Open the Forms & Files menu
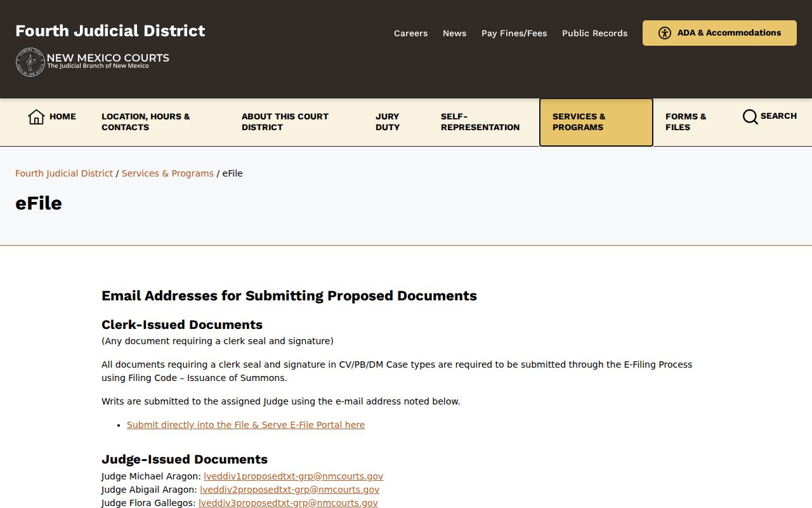Image resolution: width=812 pixels, height=508 pixels. tap(686, 122)
